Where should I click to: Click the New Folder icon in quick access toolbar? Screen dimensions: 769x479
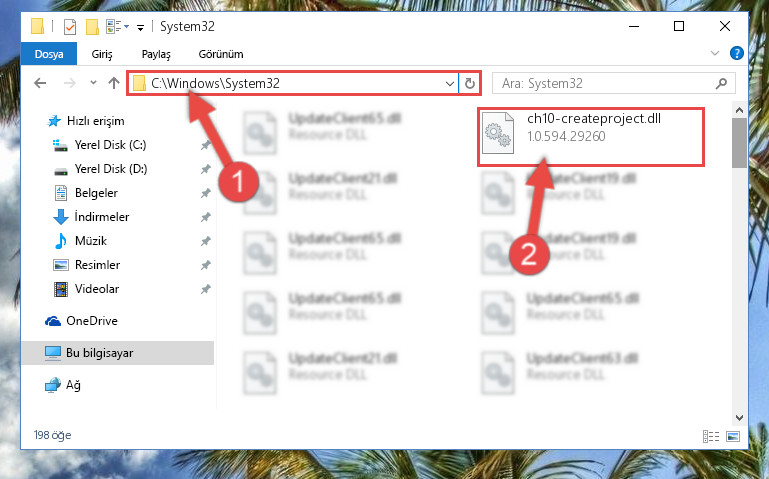(x=92, y=26)
